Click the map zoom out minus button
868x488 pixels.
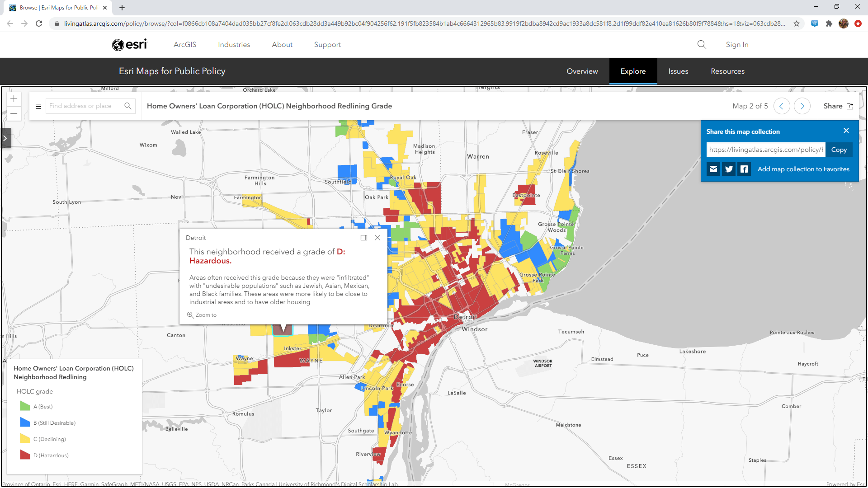pyautogui.click(x=14, y=113)
